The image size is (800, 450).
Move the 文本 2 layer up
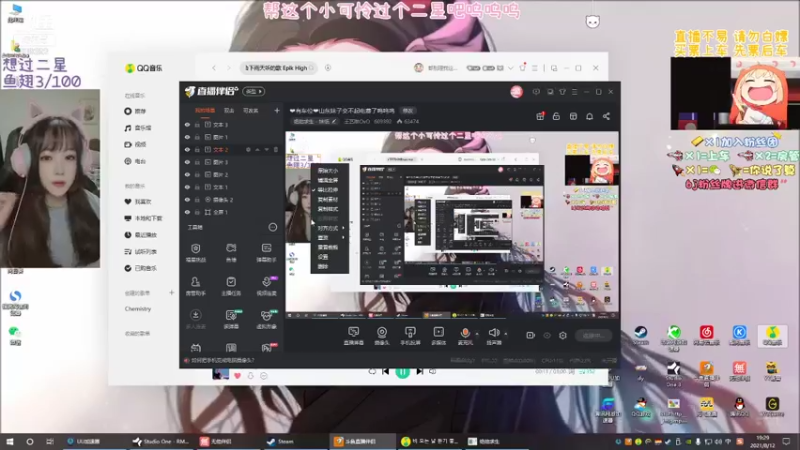click(x=257, y=149)
